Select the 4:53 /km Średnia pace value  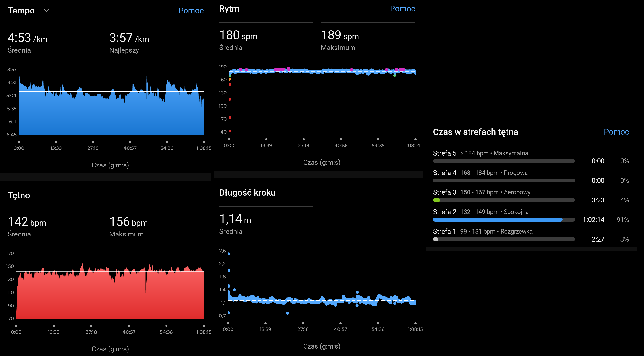[x=27, y=38]
